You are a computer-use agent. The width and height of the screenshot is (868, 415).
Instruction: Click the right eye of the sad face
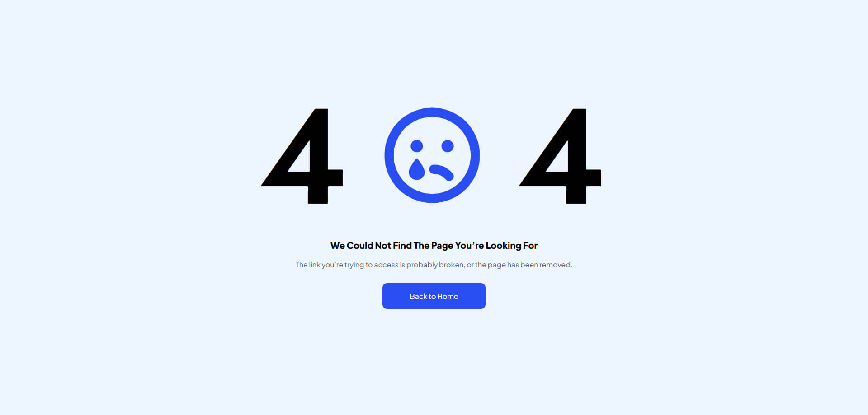click(448, 146)
